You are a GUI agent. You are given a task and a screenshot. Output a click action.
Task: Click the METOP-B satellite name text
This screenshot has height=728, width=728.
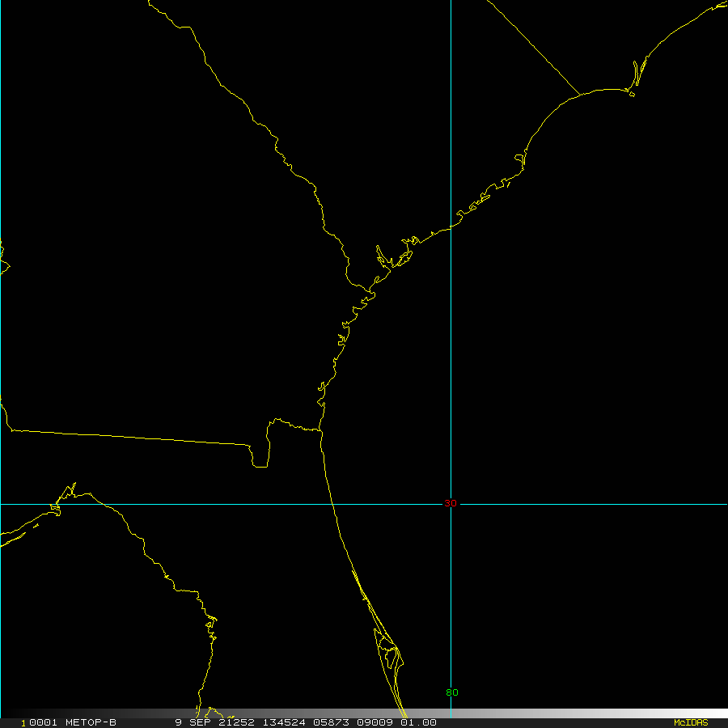point(90,722)
